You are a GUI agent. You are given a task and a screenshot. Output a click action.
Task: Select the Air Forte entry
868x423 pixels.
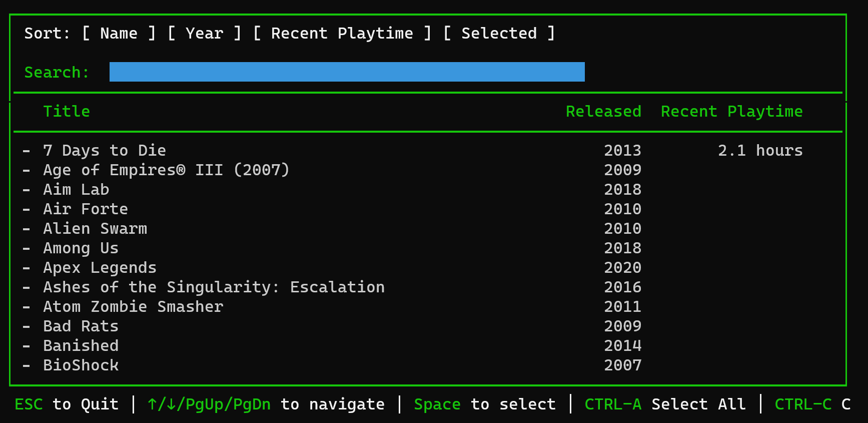point(413,209)
